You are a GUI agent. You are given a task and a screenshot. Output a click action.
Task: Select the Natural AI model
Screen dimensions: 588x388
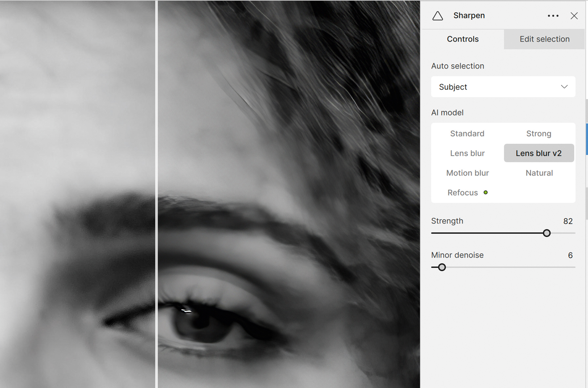click(539, 173)
